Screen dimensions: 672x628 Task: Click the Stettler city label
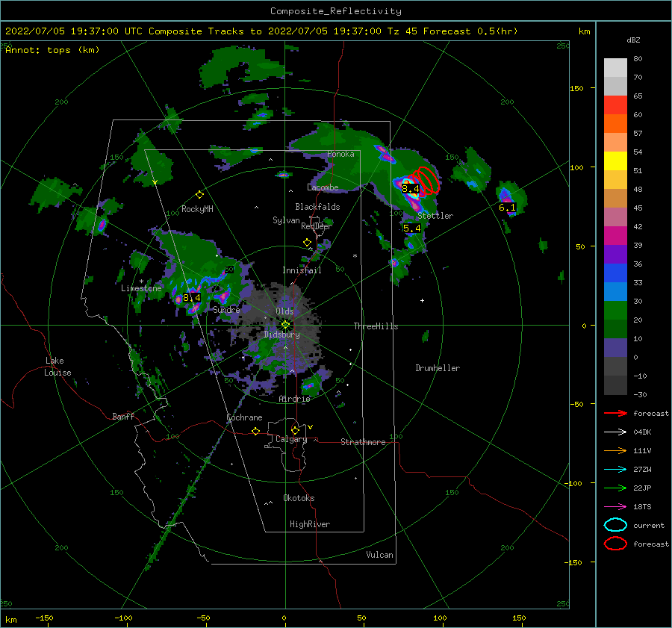[x=435, y=216]
